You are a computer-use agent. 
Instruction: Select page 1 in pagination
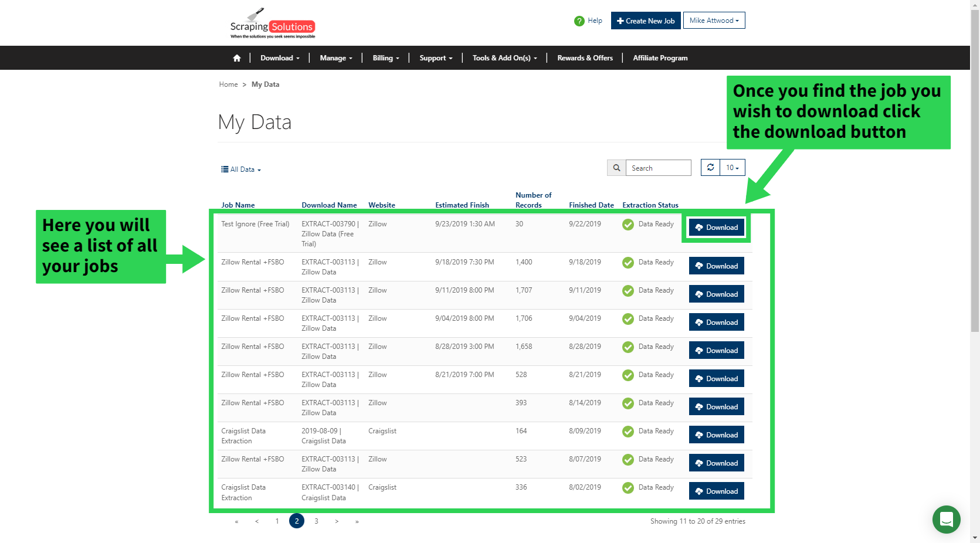pos(277,521)
